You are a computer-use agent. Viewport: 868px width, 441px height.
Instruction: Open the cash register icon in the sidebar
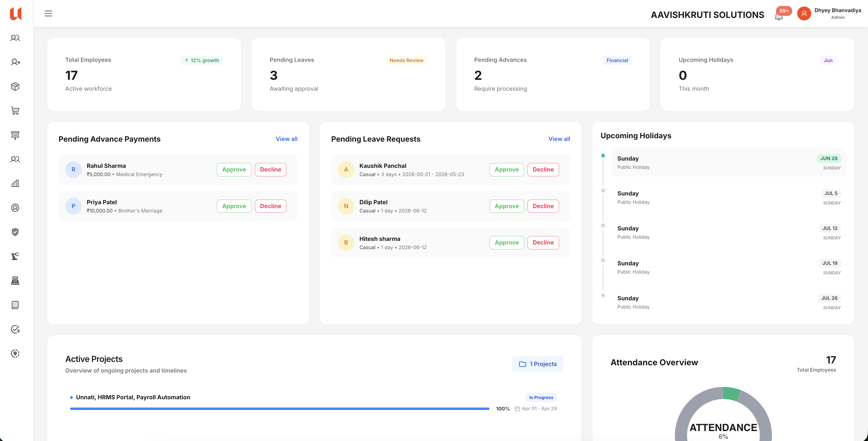point(15,281)
